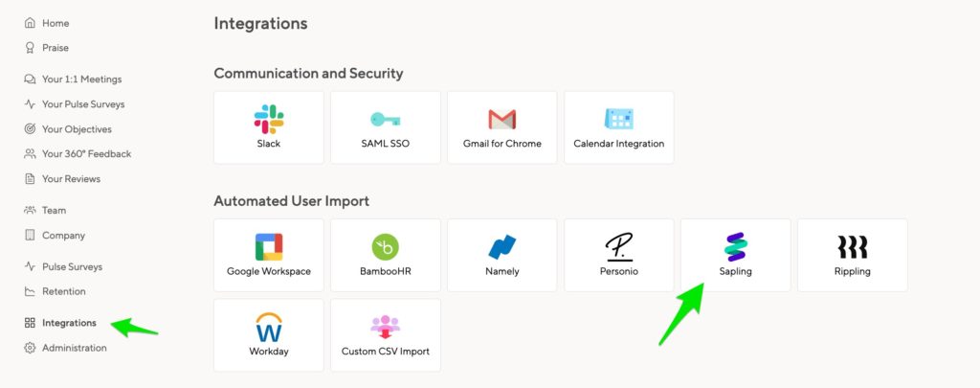Open Gmail for Chrome integration
980x388 pixels.
coord(501,127)
